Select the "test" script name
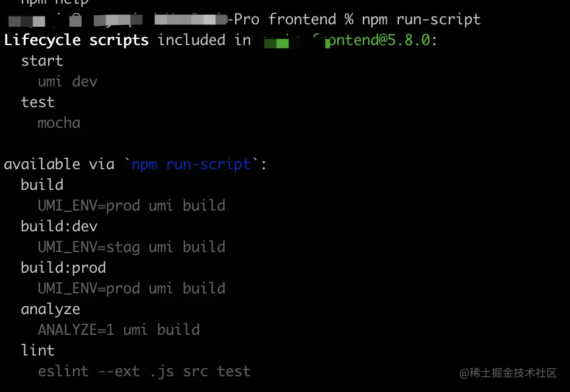The width and height of the screenshot is (570, 392). click(x=38, y=102)
